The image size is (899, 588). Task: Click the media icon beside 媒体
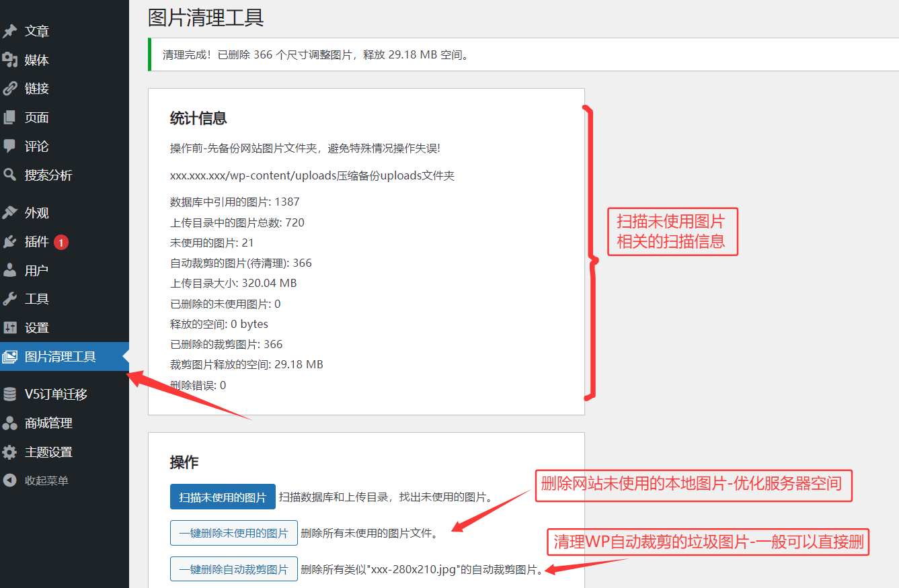tap(10, 60)
